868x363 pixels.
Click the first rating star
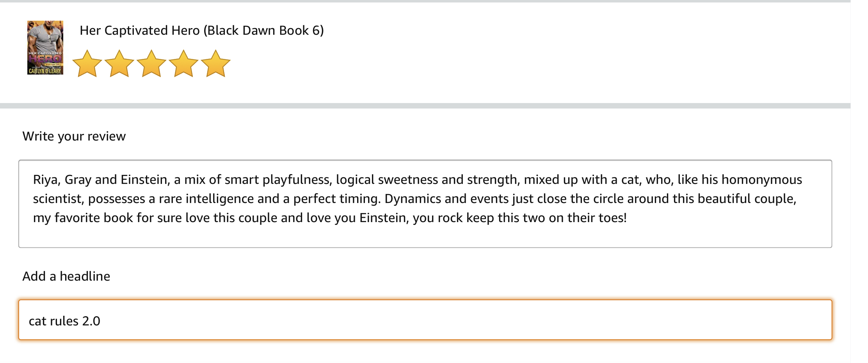coord(87,64)
